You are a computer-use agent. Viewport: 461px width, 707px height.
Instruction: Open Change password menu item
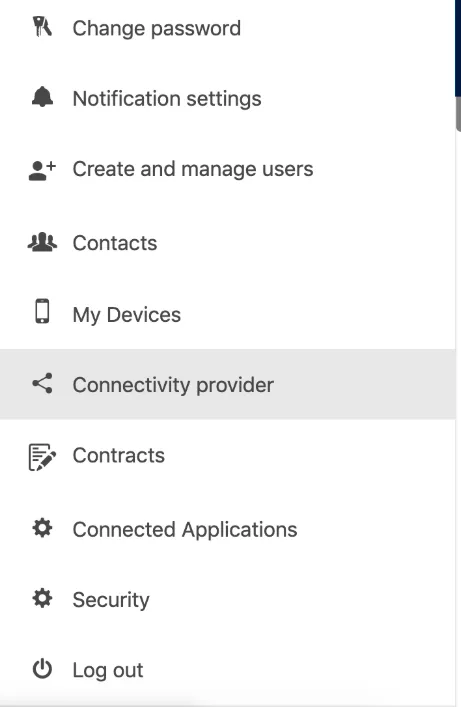[157, 28]
